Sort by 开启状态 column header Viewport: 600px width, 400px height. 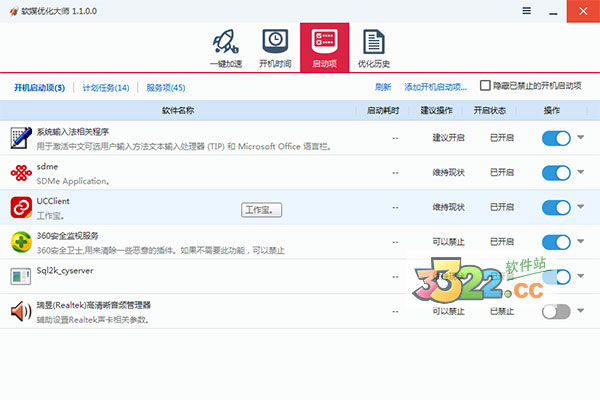coord(490,111)
